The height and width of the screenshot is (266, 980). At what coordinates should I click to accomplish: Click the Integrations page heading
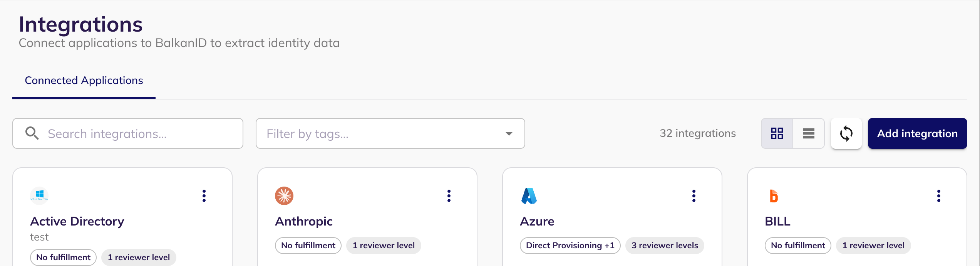pos(81,24)
